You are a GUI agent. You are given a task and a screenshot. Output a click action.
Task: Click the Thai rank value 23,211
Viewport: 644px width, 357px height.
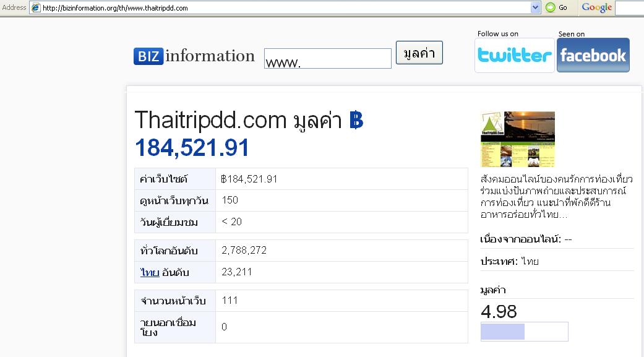(x=237, y=272)
